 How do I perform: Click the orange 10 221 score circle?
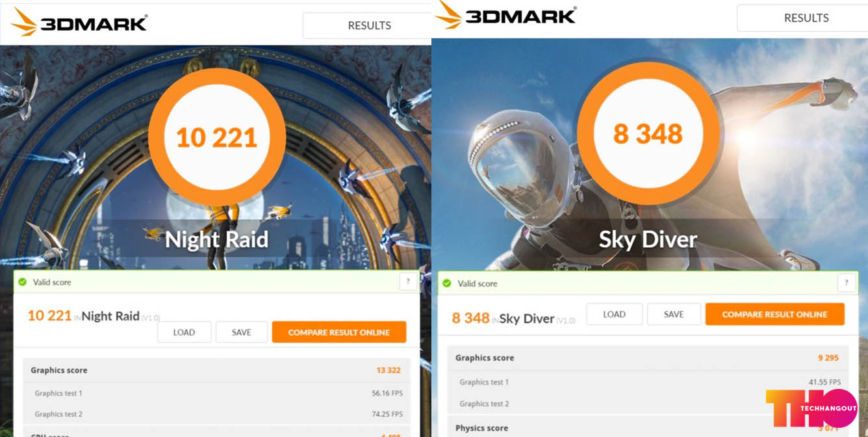(x=217, y=137)
